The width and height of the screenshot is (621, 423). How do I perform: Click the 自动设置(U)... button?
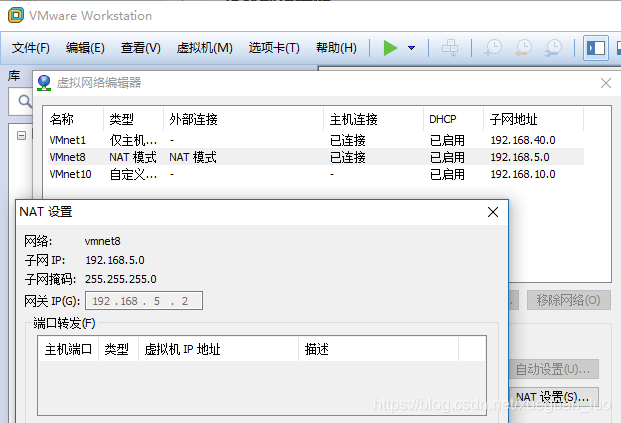click(553, 369)
